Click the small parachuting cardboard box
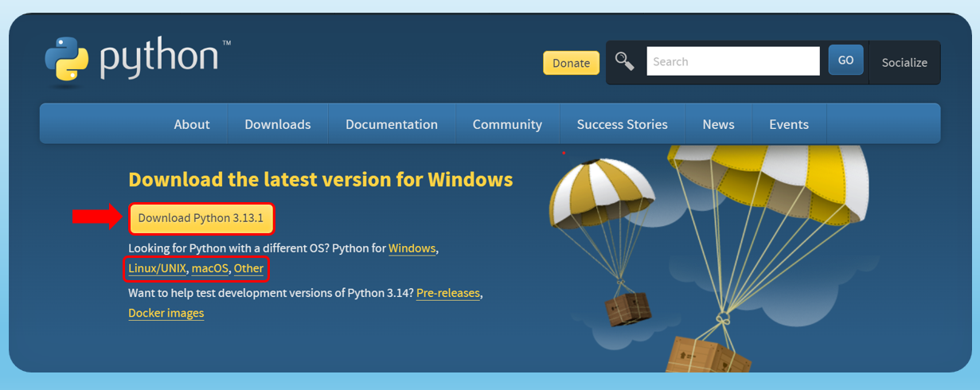This screenshot has width=980, height=390. (627, 308)
